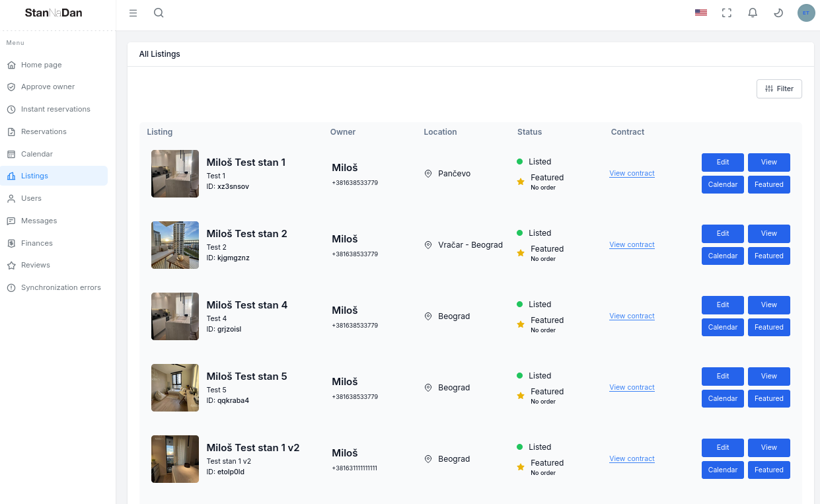Click Featured button for Test stan 4

coord(769,327)
